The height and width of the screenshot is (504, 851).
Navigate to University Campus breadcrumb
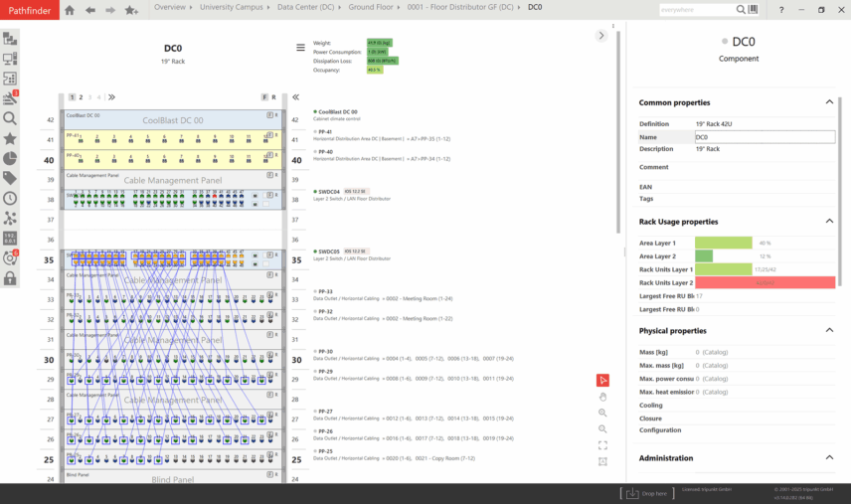(x=231, y=7)
